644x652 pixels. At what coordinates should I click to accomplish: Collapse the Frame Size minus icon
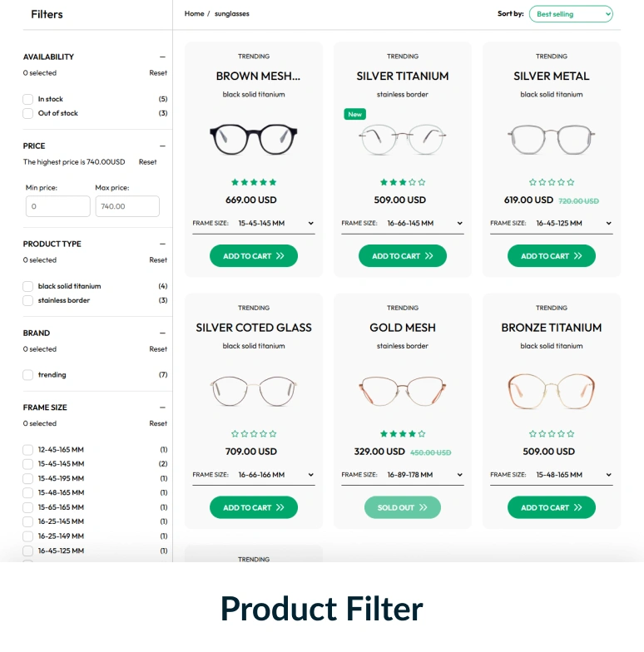point(162,407)
